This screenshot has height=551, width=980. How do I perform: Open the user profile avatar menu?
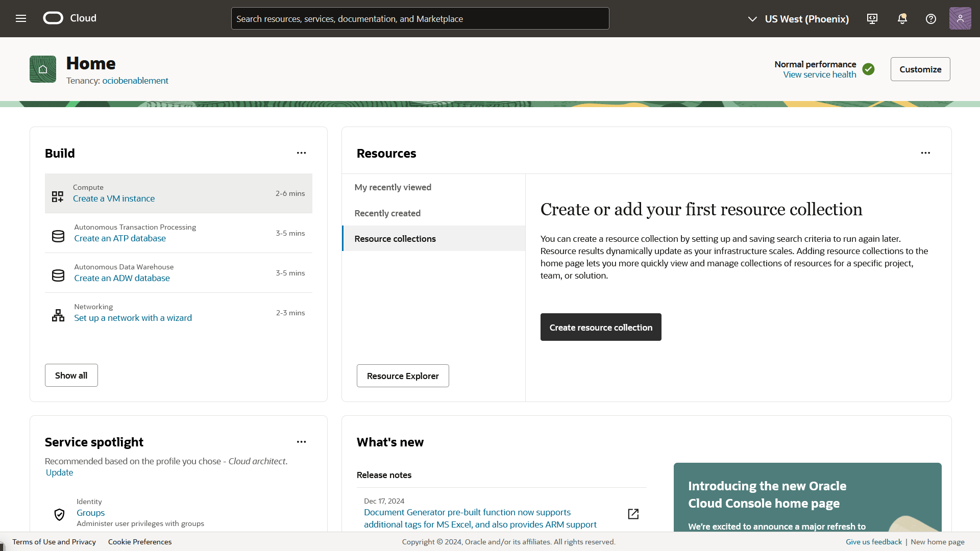[x=960, y=18]
